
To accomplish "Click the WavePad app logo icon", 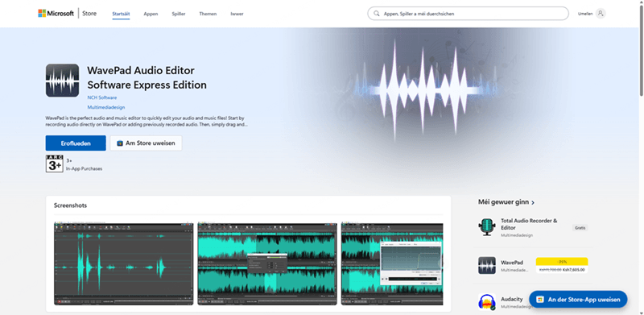I will click(x=63, y=81).
